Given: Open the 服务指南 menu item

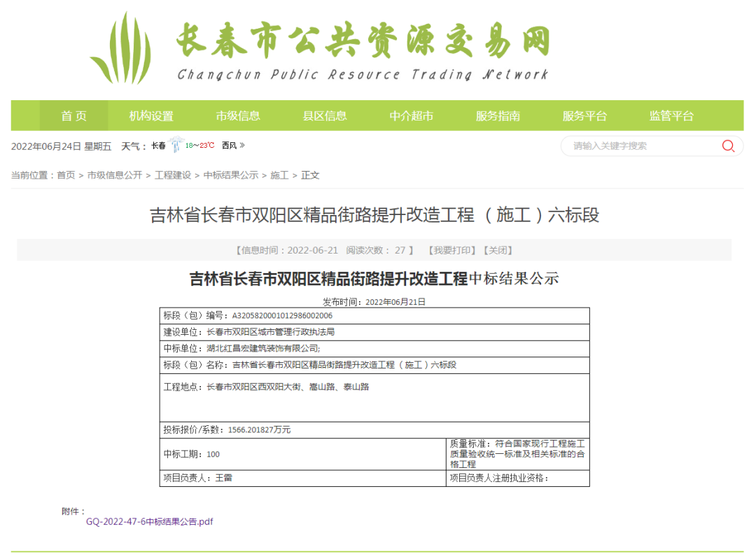Looking at the screenshot, I should pyautogui.click(x=498, y=116).
